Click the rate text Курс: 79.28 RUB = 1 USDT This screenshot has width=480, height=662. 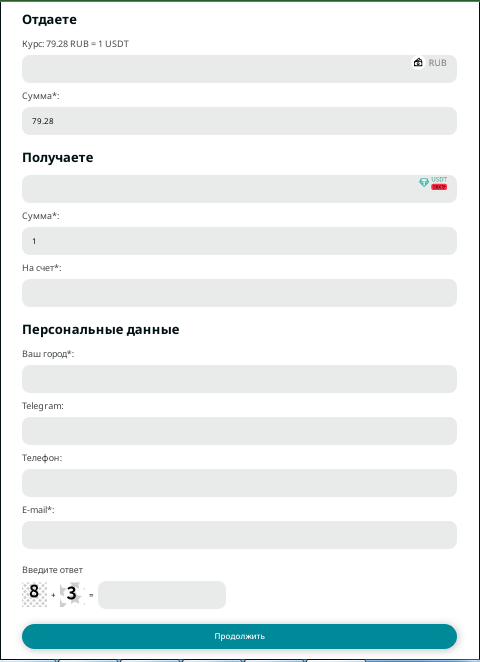(76, 44)
